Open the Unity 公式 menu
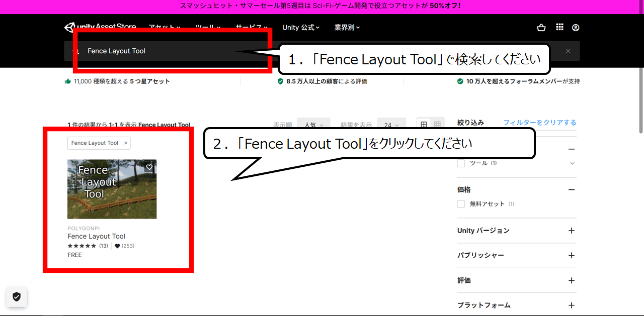The height and width of the screenshot is (316, 644). (301, 28)
